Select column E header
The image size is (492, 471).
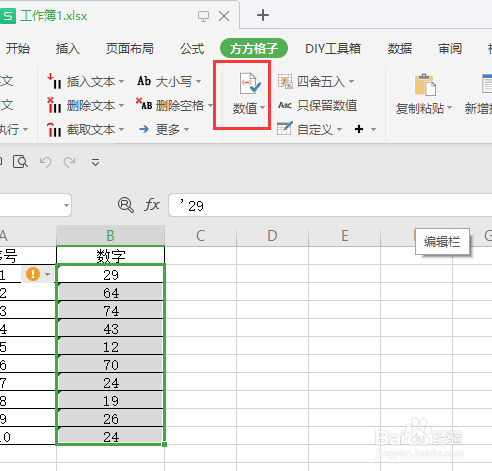pos(345,236)
